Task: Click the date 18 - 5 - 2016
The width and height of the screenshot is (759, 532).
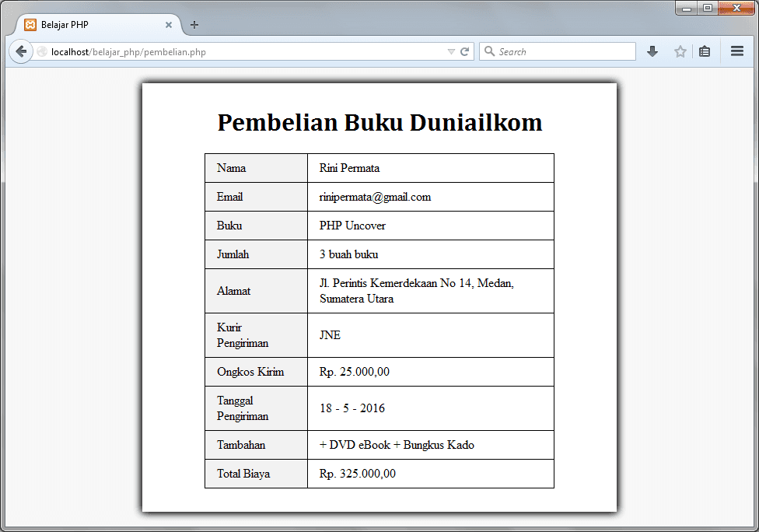Action: coord(352,408)
